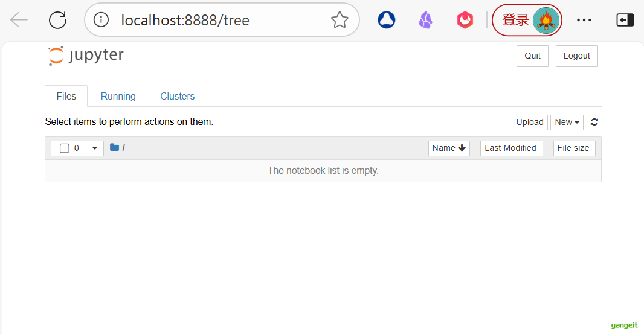Switch to the Clusters tab
Screen dimensions: 644x335
(178, 96)
